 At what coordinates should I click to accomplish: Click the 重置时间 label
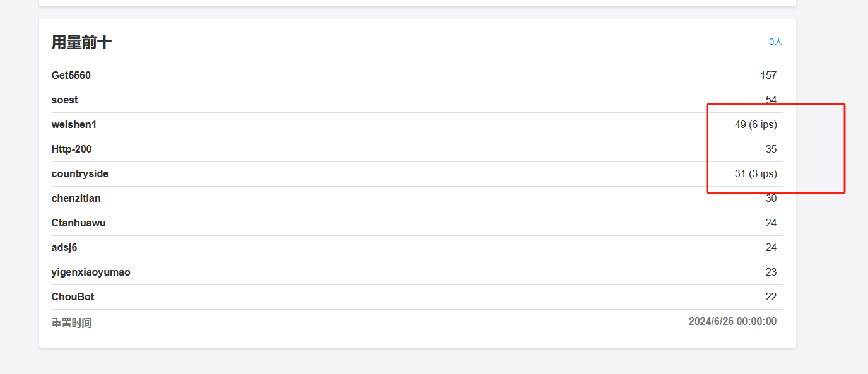point(72,323)
